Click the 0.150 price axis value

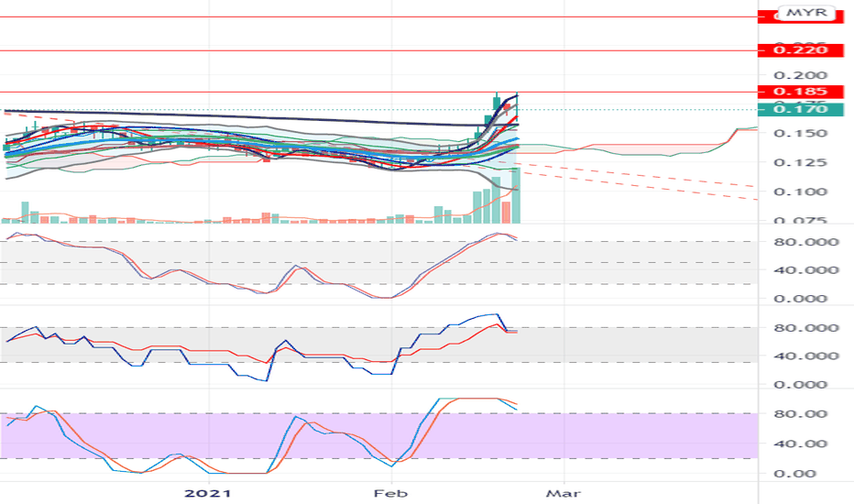click(800, 134)
